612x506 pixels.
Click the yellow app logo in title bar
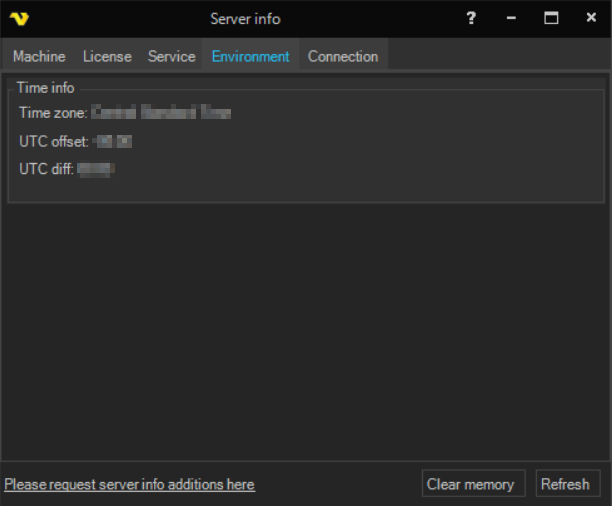coord(18,19)
